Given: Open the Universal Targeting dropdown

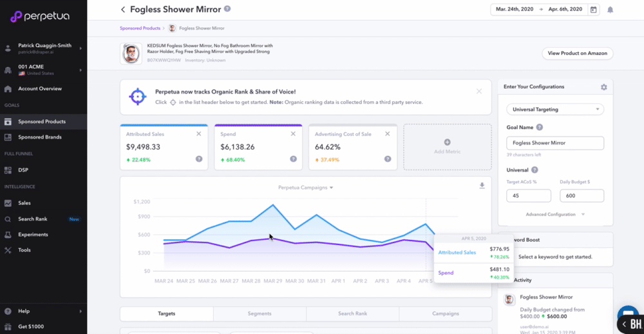Looking at the screenshot, I should coord(555,110).
